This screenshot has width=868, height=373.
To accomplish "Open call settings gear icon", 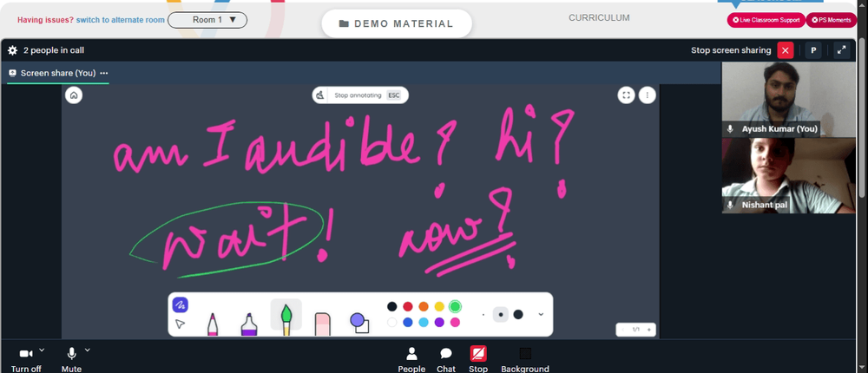I will 13,50.
